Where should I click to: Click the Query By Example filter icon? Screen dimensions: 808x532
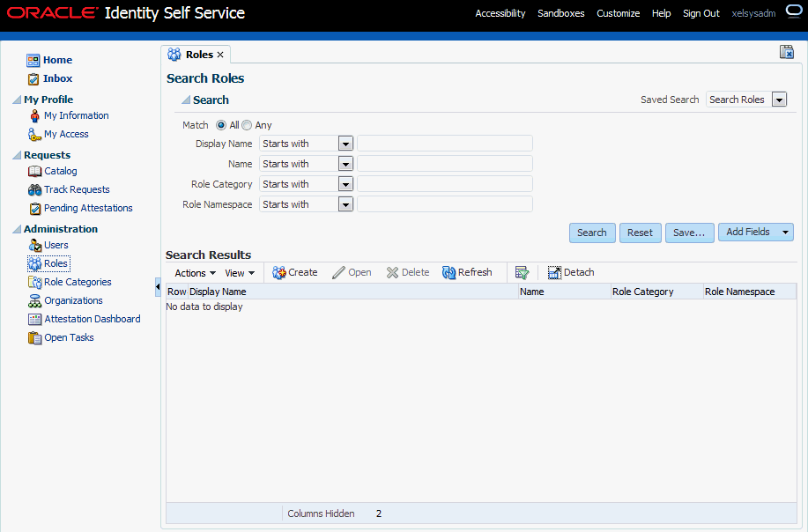(x=522, y=272)
